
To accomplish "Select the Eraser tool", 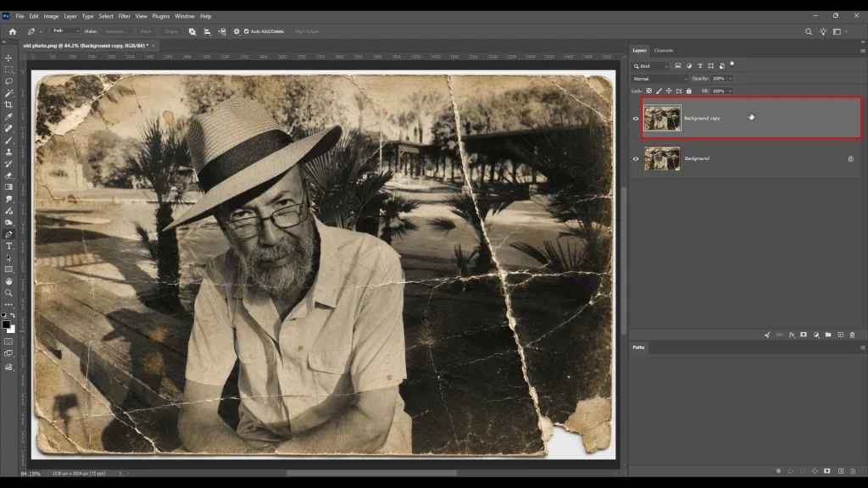I will coord(8,175).
